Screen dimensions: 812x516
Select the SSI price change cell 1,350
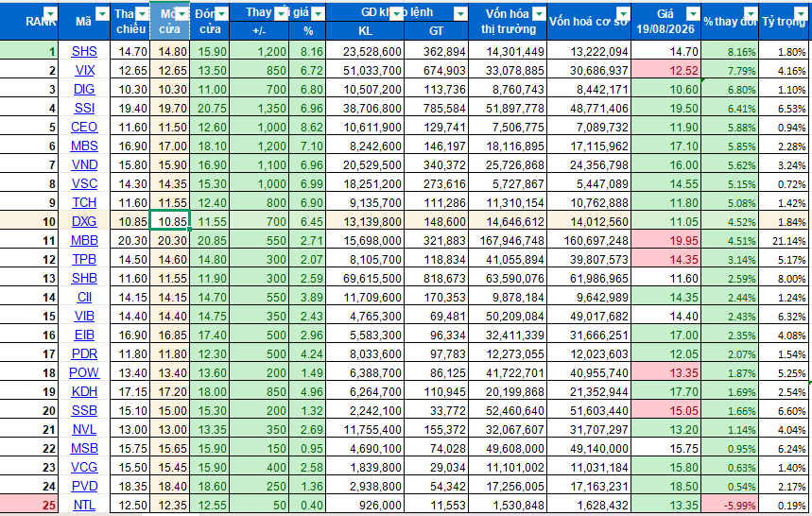pos(259,108)
